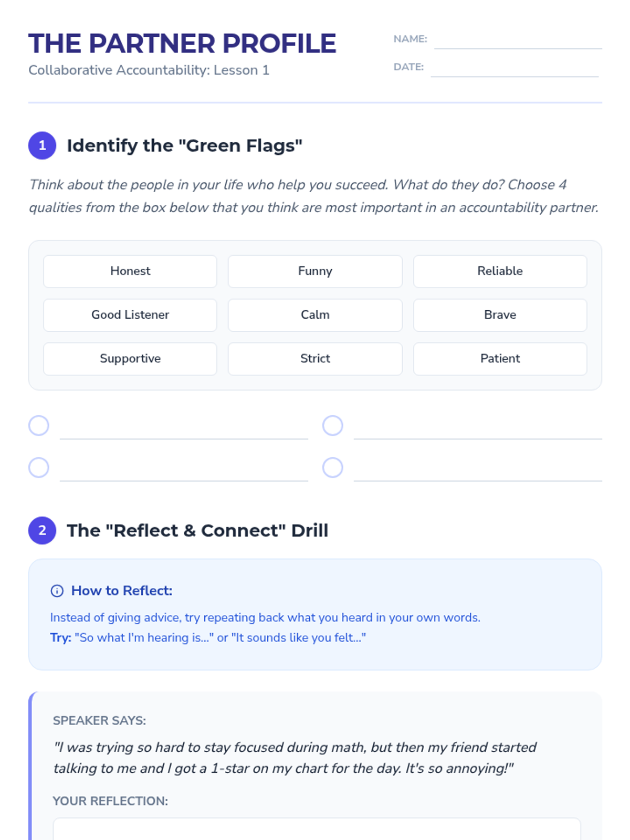Pick the Brave quality box

500,315
